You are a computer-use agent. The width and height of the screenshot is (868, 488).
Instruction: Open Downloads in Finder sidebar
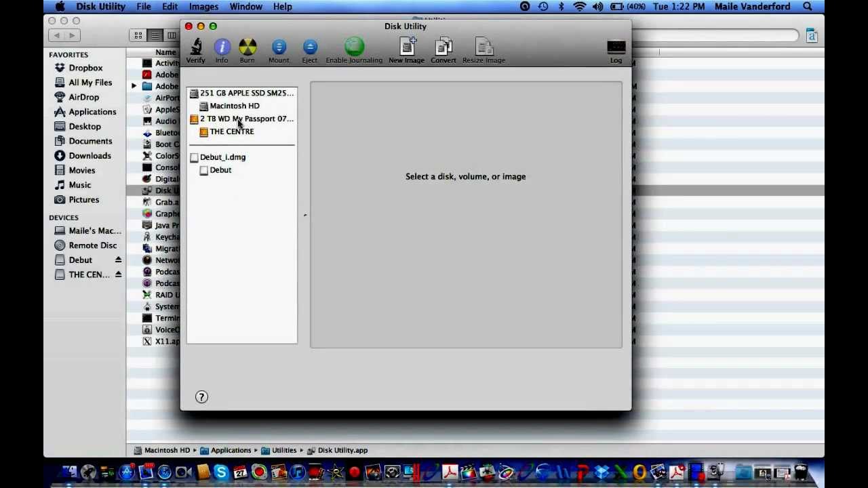point(82,156)
